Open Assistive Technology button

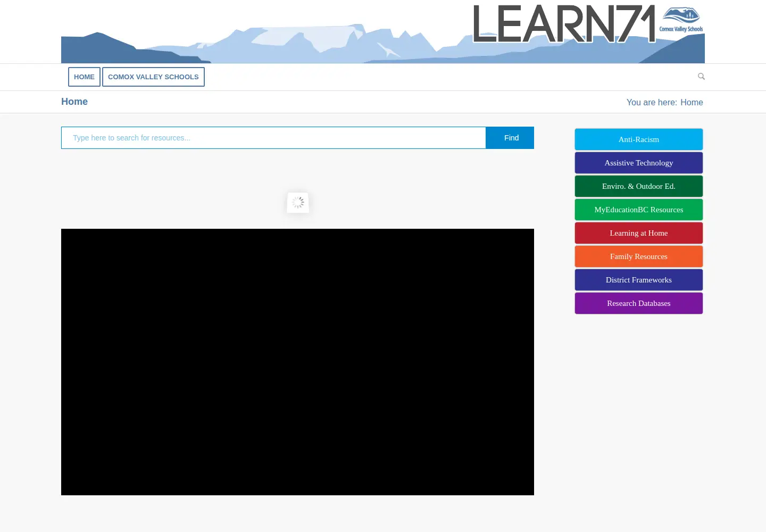[638, 163]
